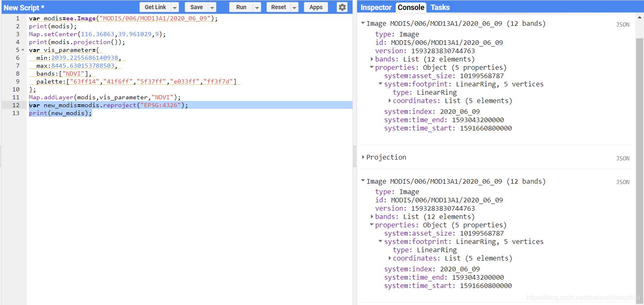This screenshot has width=644, height=305.
Task: Click the Save button
Action: pos(196,7)
